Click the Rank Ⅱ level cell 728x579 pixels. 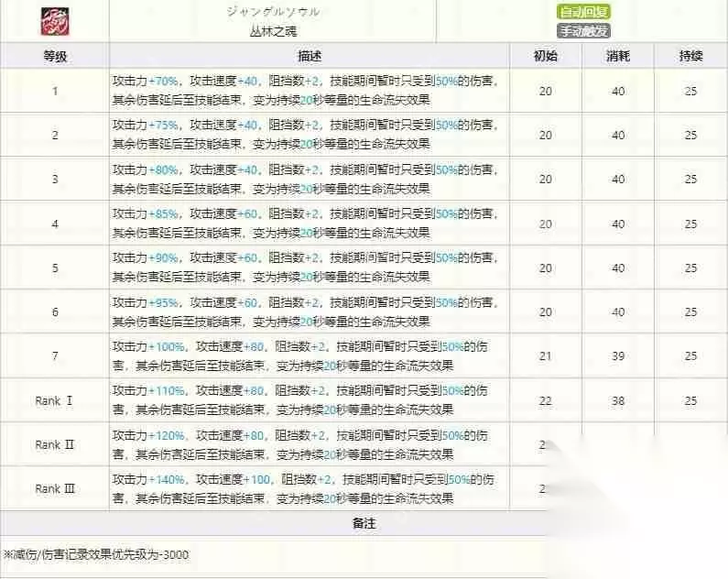(55, 444)
